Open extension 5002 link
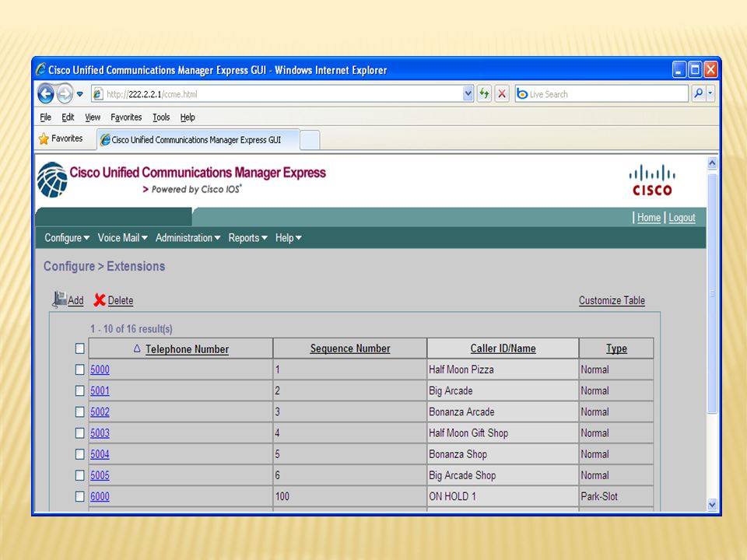This screenshot has width=747, height=560. pos(100,412)
